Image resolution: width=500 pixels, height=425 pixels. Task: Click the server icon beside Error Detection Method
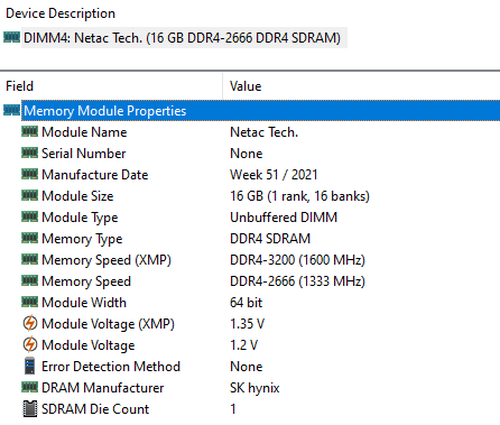[30, 366]
